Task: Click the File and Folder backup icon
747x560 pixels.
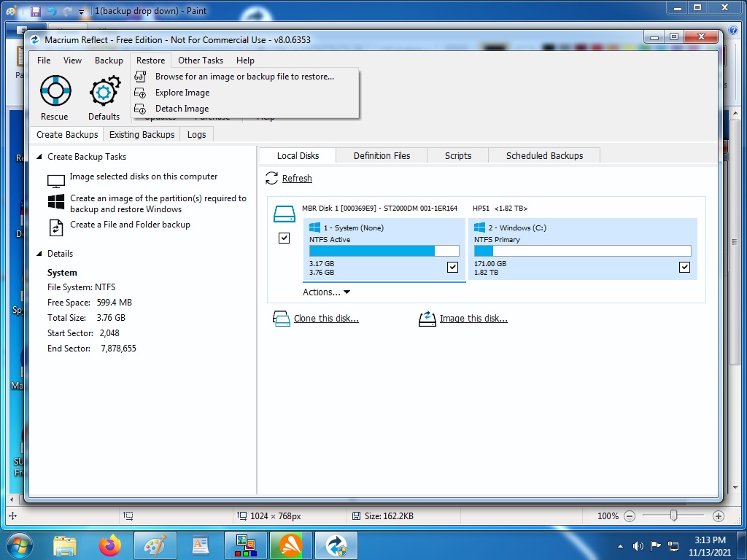Action: tap(55, 227)
